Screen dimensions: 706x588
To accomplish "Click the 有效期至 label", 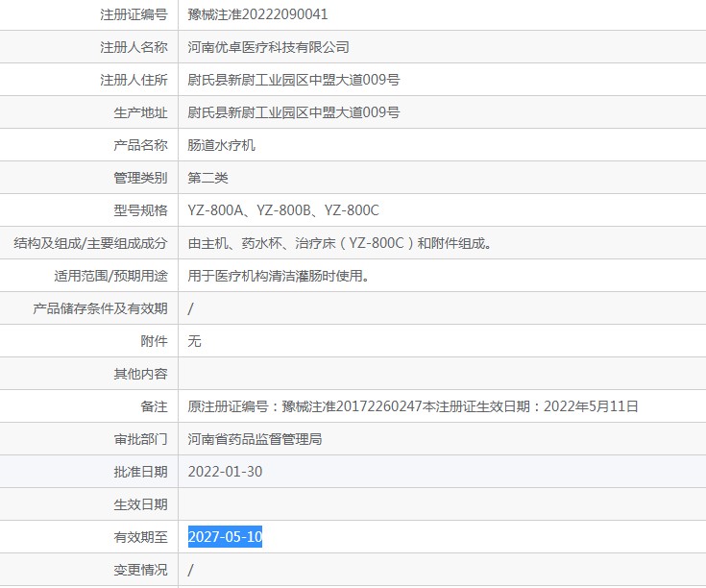I will coord(140,537).
